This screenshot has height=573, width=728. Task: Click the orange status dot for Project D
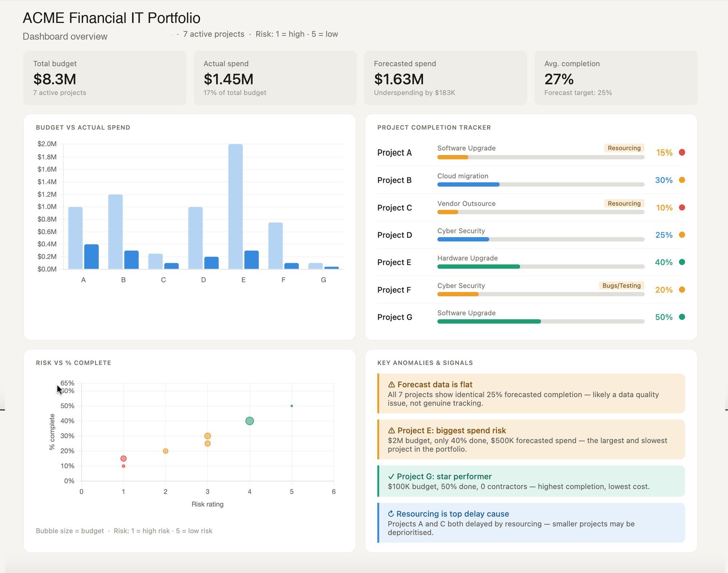[682, 235]
